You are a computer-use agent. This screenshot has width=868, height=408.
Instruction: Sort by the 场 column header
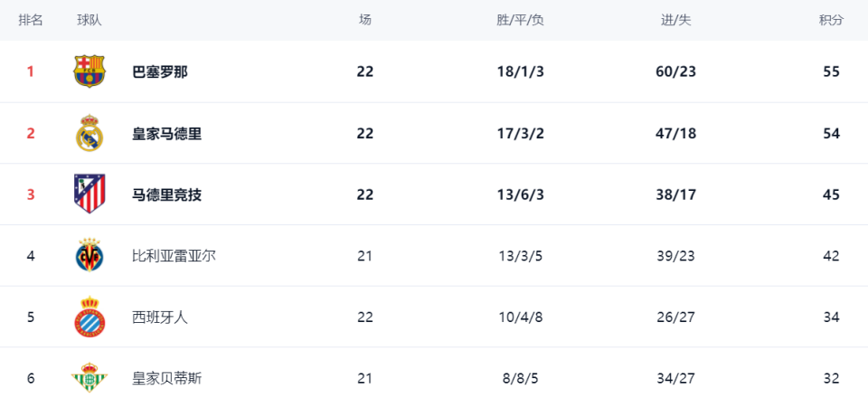click(364, 20)
